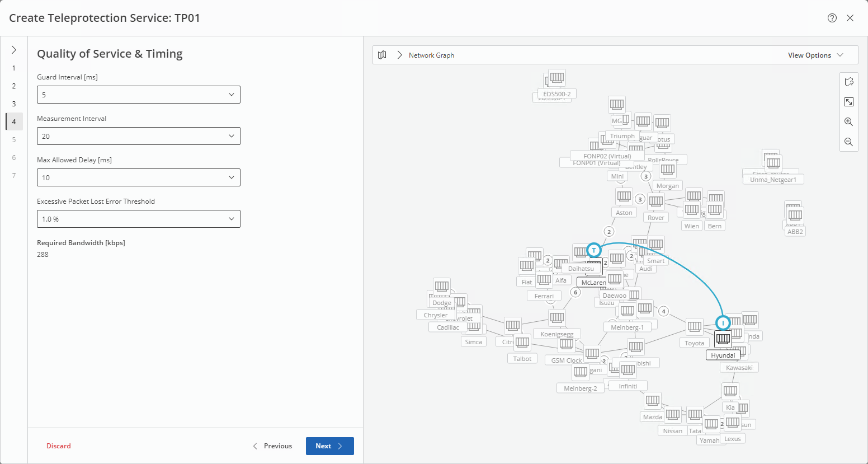Image resolution: width=868 pixels, height=464 pixels.
Task: Choose Excessive Packet Lost Error Threshold dropdown
Action: pyautogui.click(x=139, y=219)
